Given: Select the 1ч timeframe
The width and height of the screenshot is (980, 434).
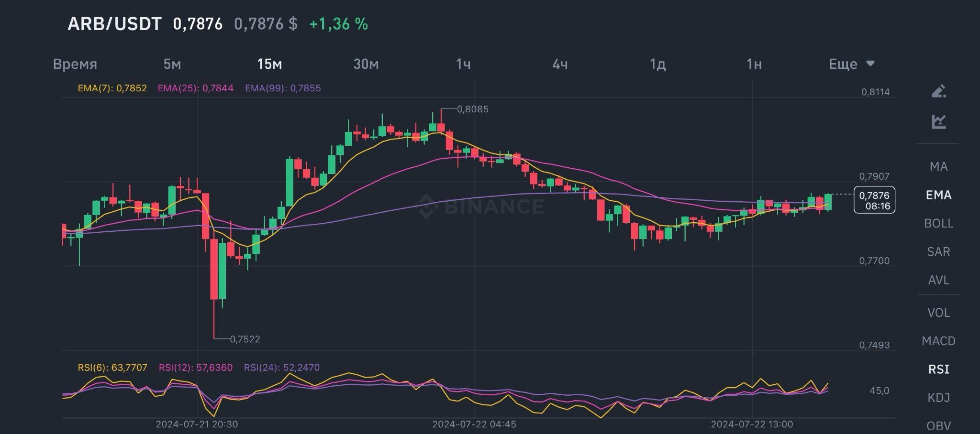Looking at the screenshot, I should (463, 64).
